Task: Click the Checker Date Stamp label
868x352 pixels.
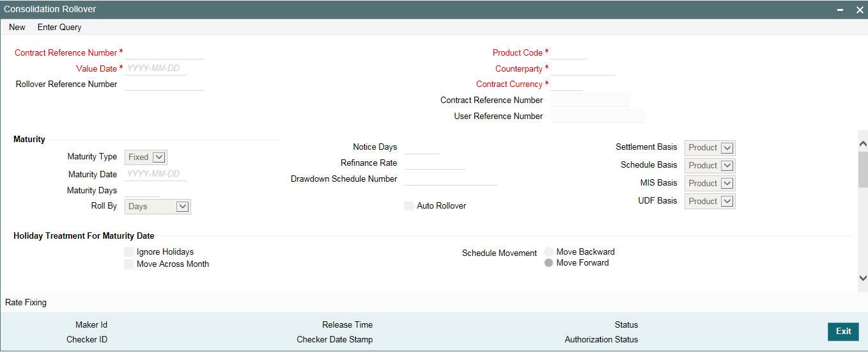Action: pyautogui.click(x=334, y=339)
